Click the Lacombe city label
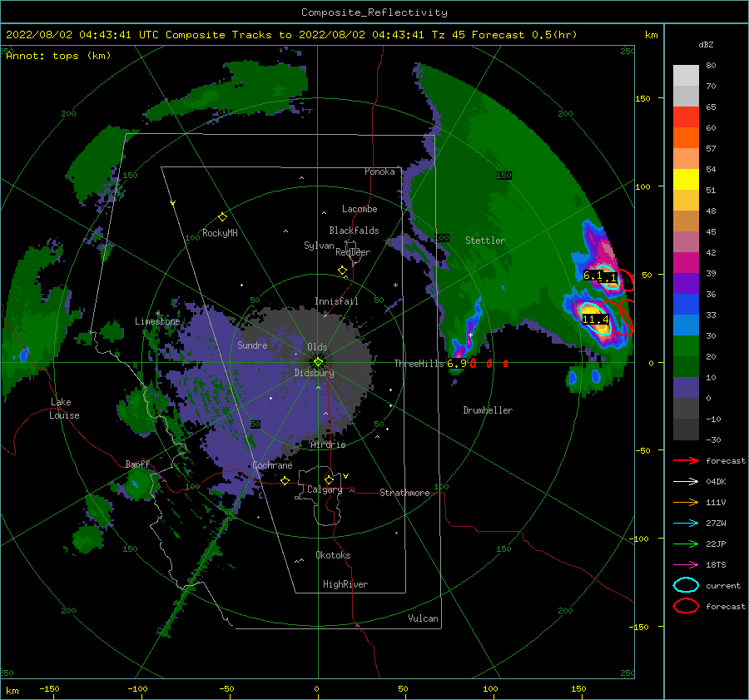This screenshot has width=749, height=700. (x=360, y=209)
